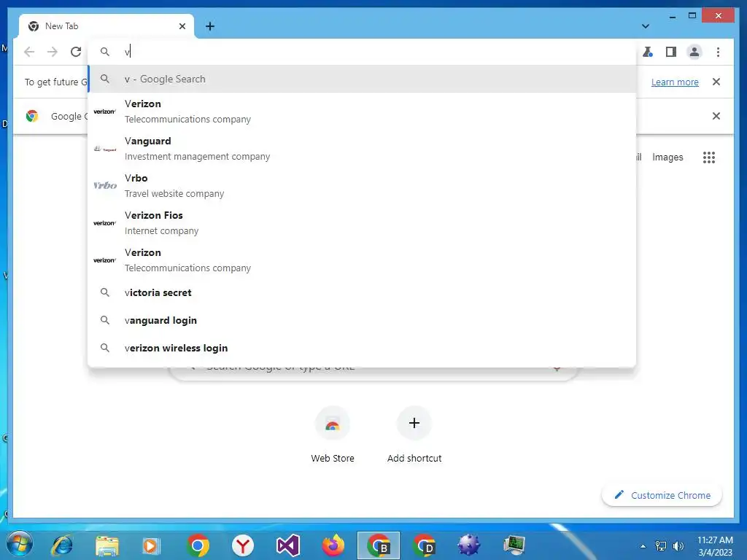Open the clock showing 11:27 AM
The width and height of the screenshot is (747, 560).
coord(715,545)
